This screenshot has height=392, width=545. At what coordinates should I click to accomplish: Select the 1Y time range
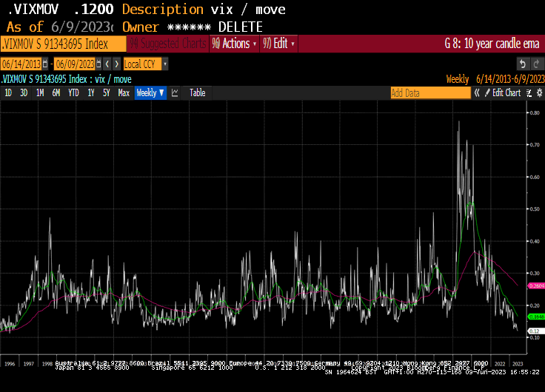pos(90,93)
